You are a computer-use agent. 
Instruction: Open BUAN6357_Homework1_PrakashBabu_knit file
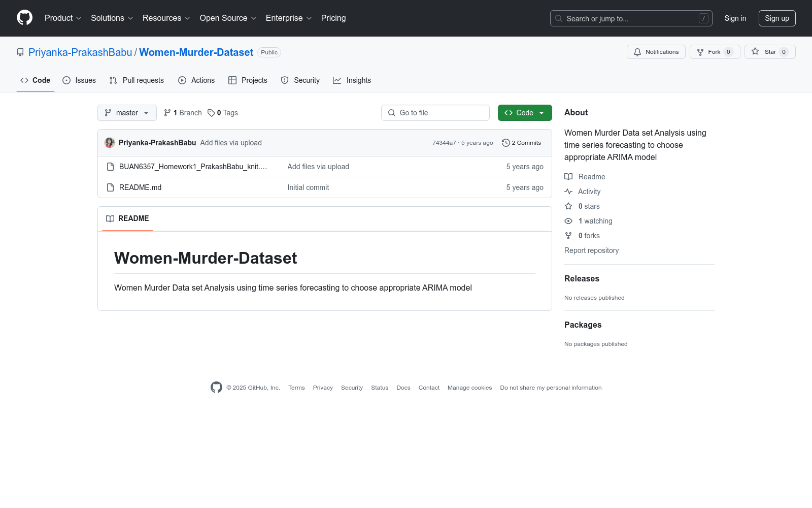[193, 167]
